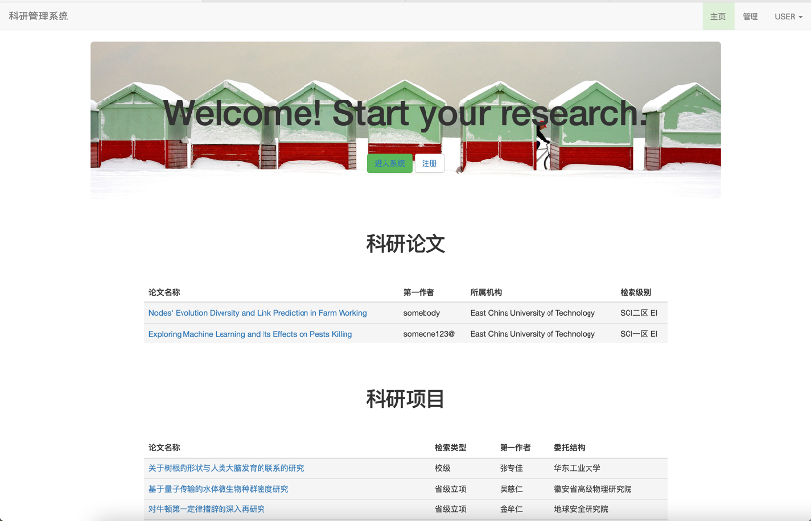This screenshot has width=812, height=521.
Task: Click 论文名称 header in papers table
Action: (x=164, y=292)
